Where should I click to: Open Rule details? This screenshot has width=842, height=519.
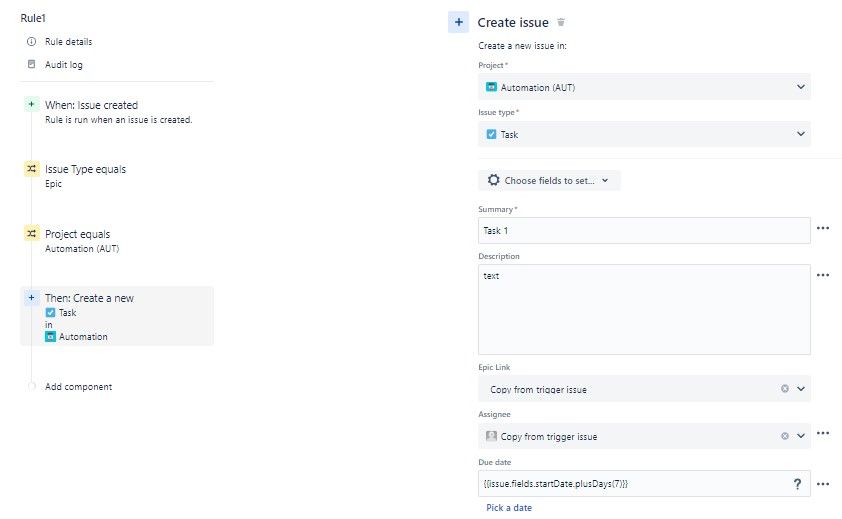[x=68, y=41]
